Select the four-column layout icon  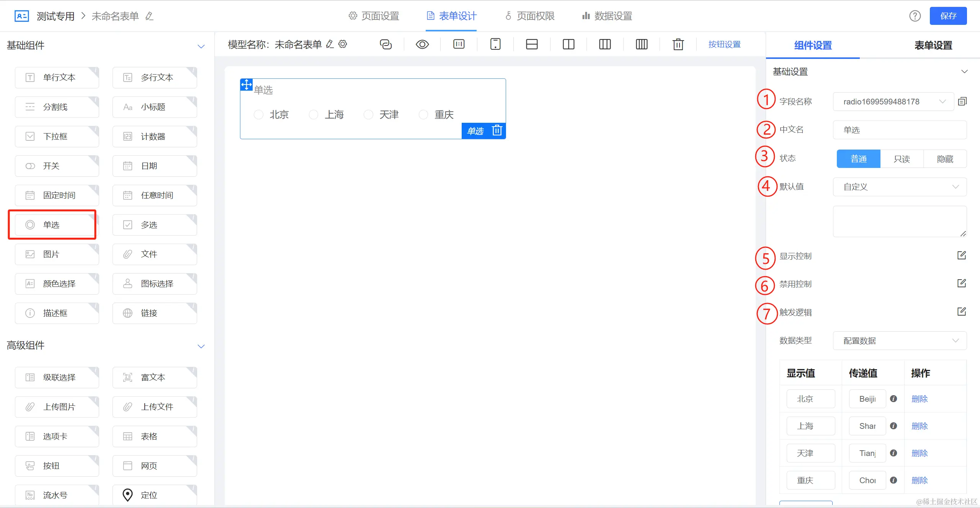[x=642, y=44]
